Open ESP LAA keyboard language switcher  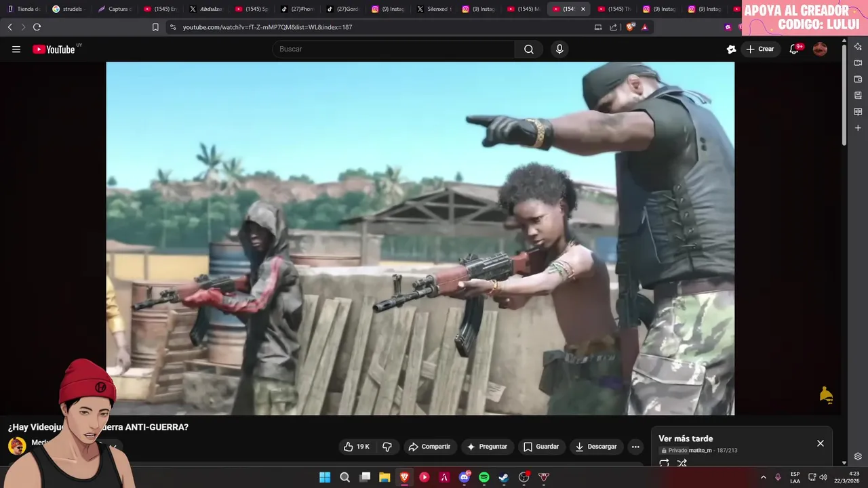tap(795, 477)
